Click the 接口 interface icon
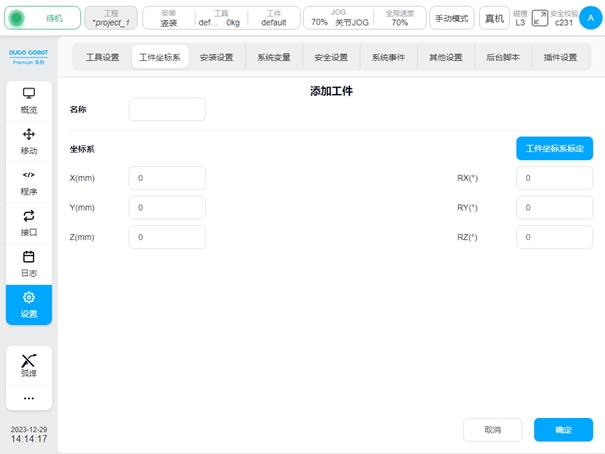The image size is (605, 454). pos(29,222)
